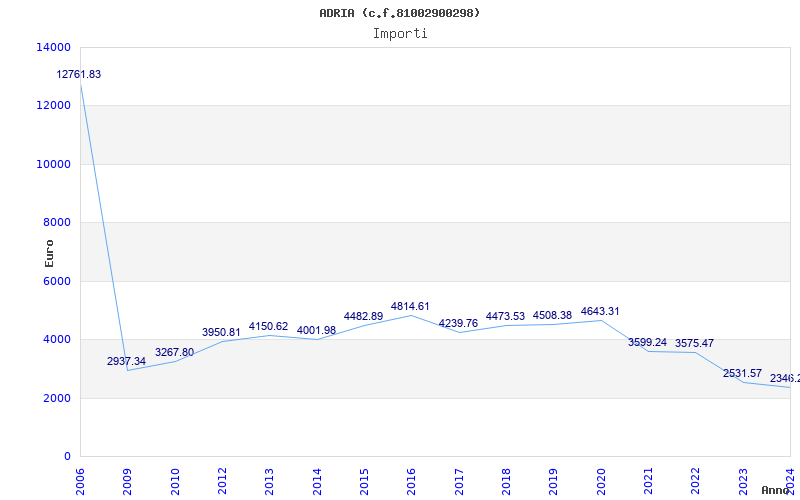
Task: Click x-axis year 2012
Action: point(222,482)
